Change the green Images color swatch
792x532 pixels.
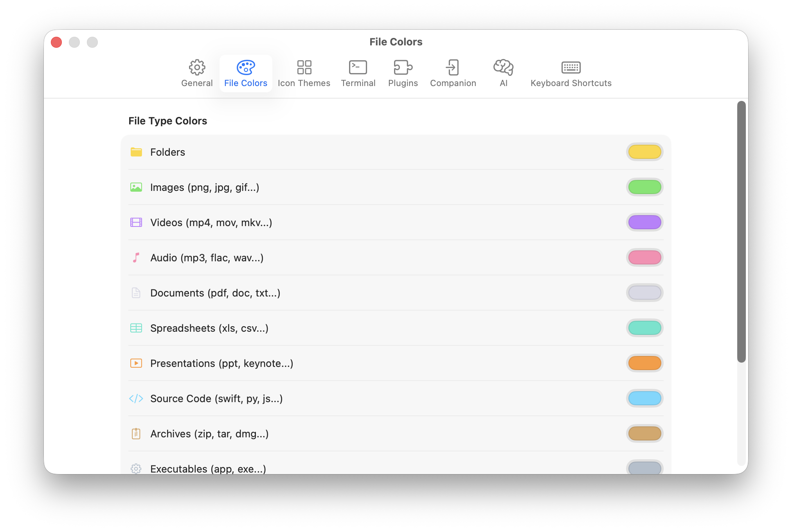[x=644, y=187]
